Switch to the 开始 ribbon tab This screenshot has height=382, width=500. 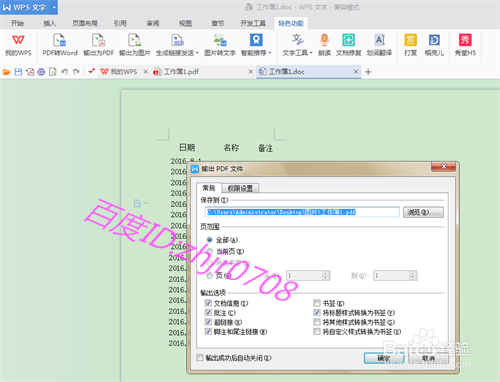pos(17,23)
